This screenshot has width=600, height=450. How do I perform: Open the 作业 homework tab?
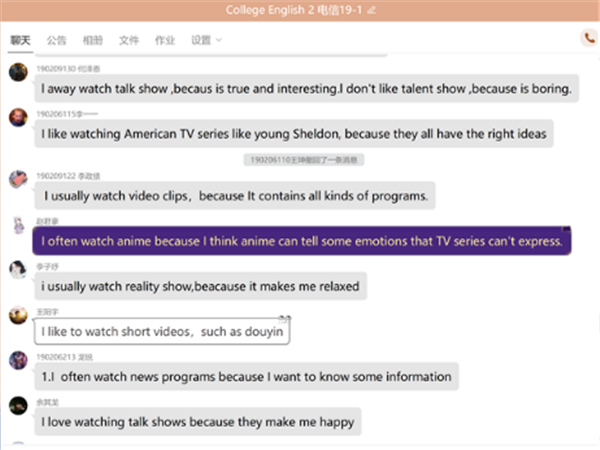164,40
